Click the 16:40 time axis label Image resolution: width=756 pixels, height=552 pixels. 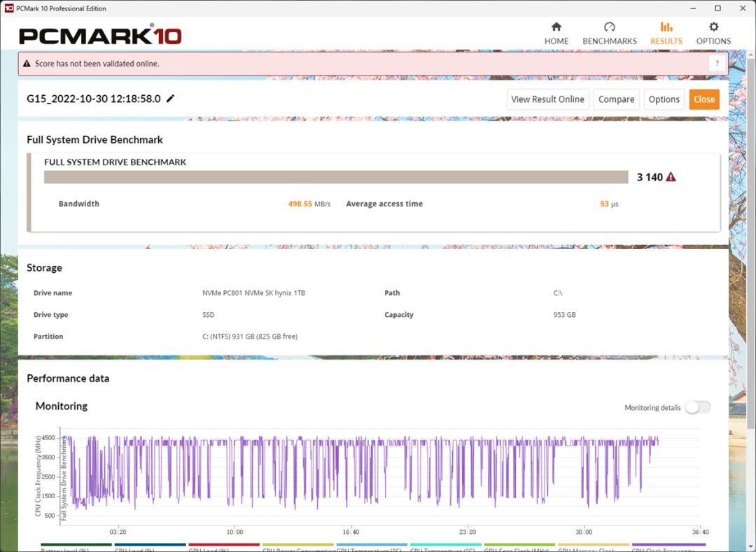351,532
